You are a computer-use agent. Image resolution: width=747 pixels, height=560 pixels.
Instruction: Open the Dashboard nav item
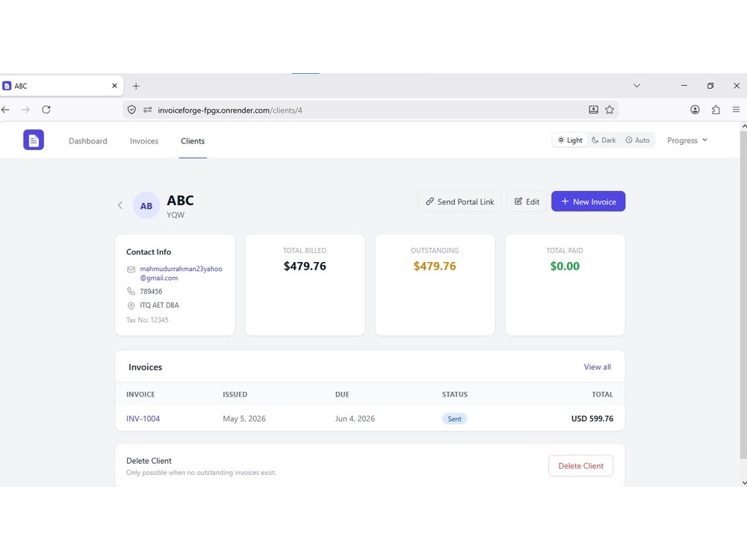point(87,141)
